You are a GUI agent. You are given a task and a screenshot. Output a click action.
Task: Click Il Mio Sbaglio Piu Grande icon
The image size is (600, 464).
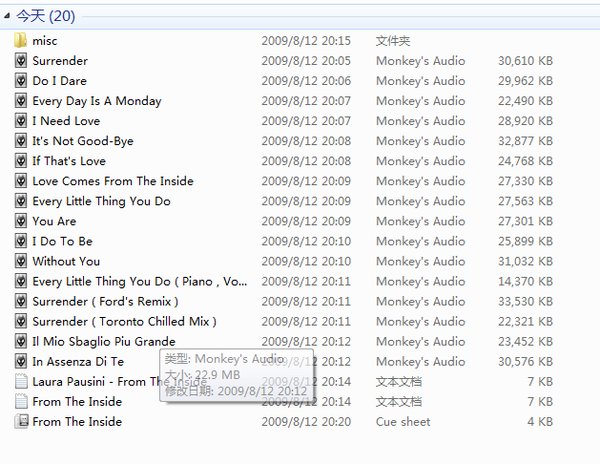(21, 341)
